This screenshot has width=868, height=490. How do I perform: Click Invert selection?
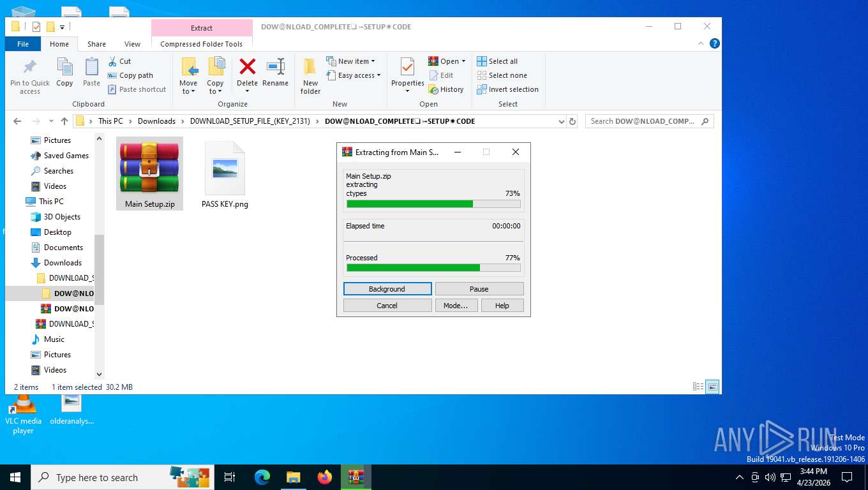point(507,89)
